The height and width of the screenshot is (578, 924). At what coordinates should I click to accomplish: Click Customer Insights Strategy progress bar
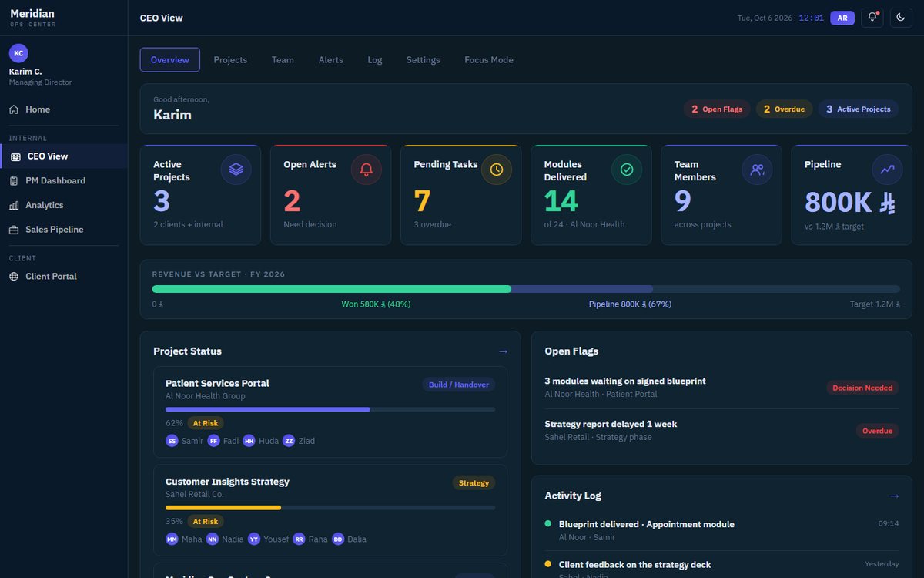(330, 508)
